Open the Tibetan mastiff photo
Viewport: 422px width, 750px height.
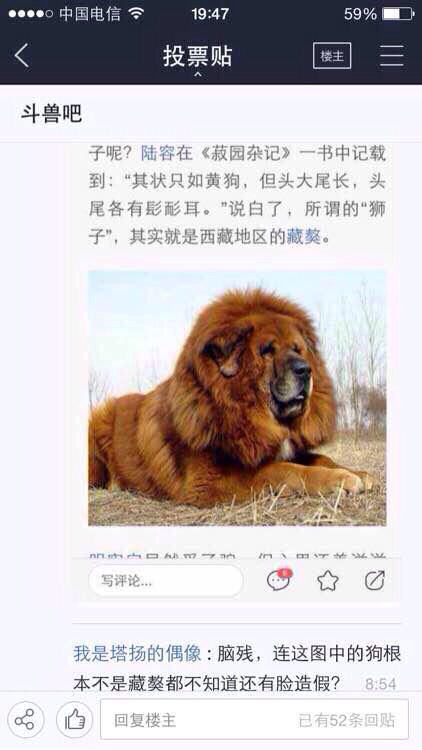237,398
